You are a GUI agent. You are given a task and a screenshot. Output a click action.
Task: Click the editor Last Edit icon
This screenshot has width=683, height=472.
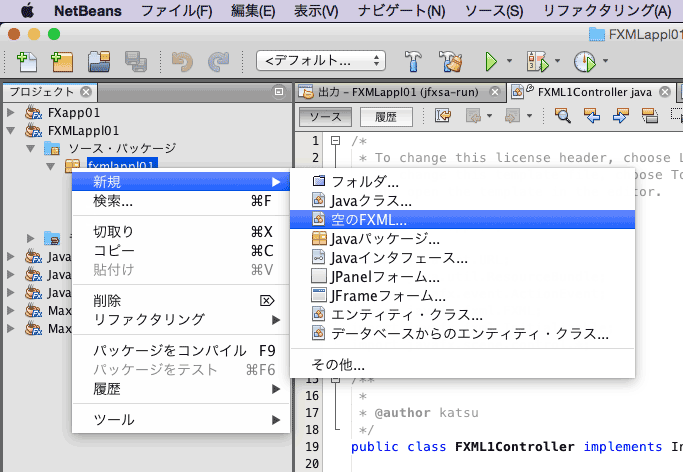point(443,116)
